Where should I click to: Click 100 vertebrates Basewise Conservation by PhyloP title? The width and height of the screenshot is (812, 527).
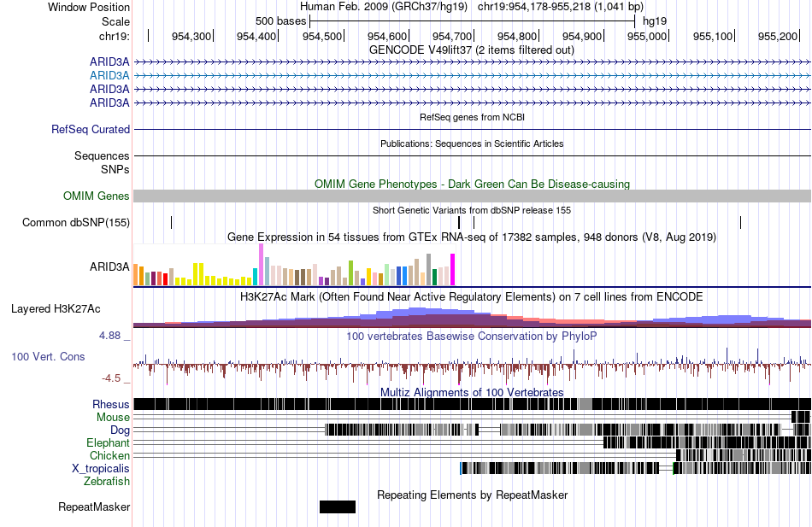pos(472,337)
